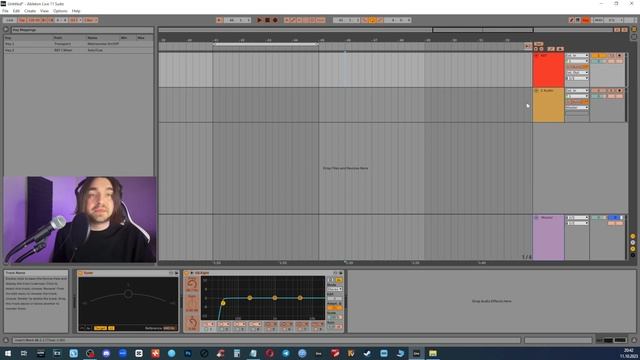Toggle the Key map mode switch
Screen dimensions: 640x360
click(x=586, y=20)
